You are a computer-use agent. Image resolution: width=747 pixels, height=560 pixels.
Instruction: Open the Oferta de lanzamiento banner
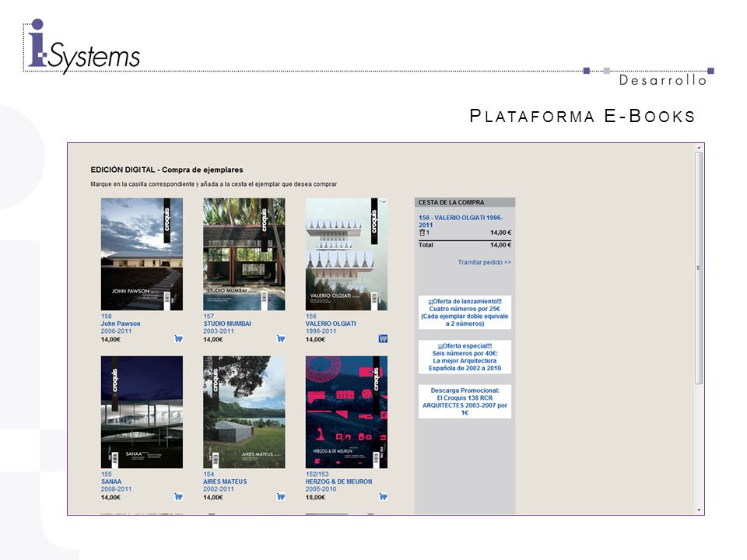coord(465,313)
